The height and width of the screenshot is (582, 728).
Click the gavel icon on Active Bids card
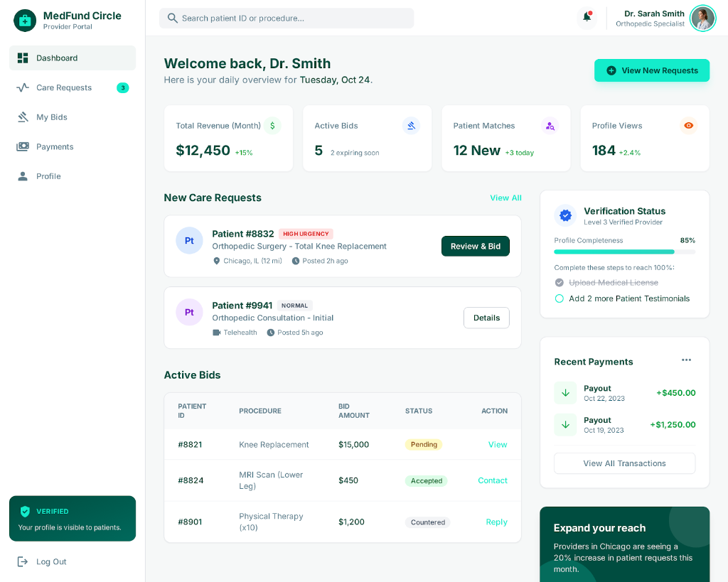(411, 126)
